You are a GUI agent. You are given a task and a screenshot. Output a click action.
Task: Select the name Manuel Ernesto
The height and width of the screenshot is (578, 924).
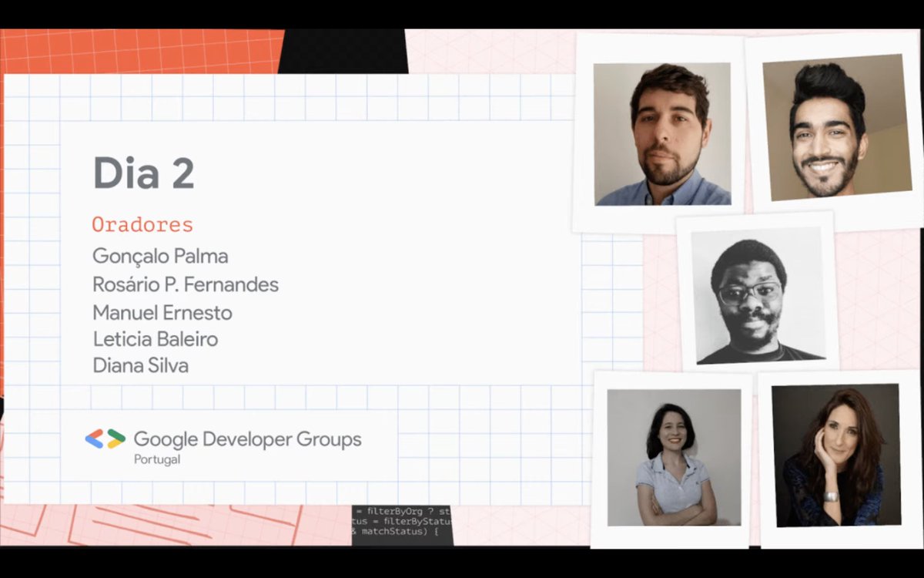[x=162, y=312]
